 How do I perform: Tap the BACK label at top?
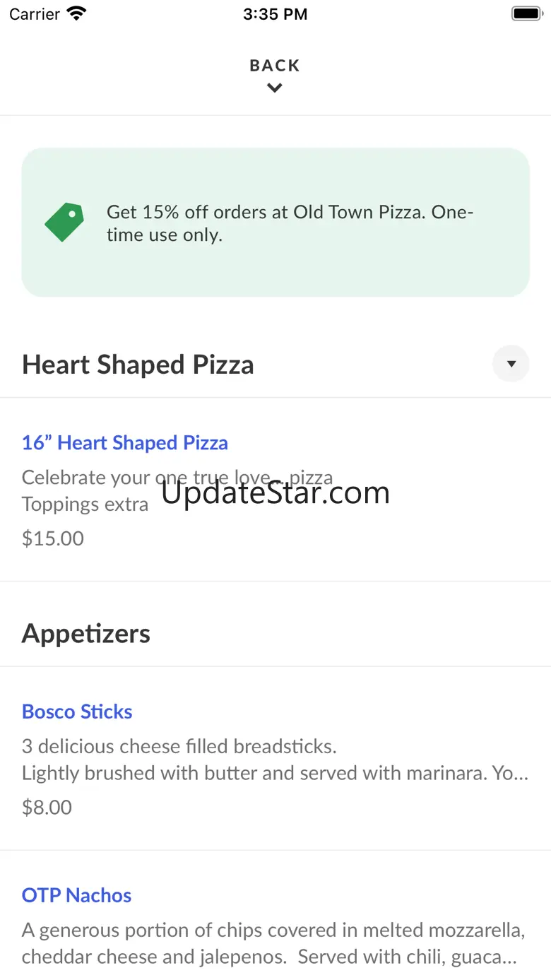pyautogui.click(x=275, y=66)
